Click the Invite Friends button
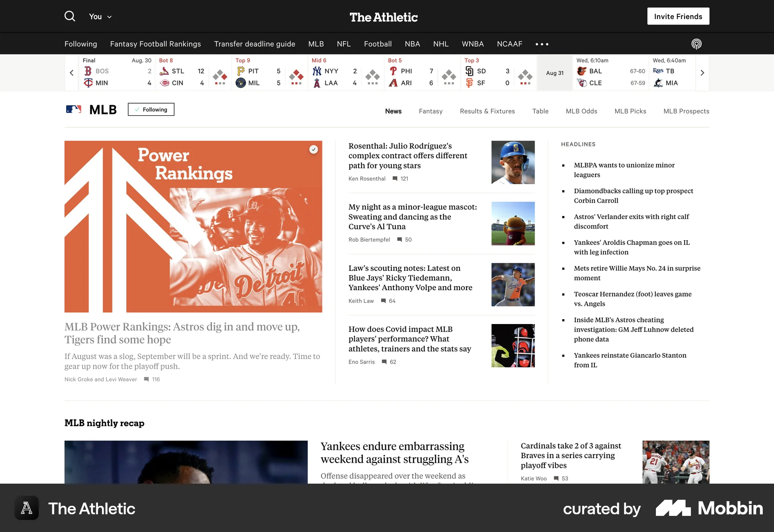The height and width of the screenshot is (532, 774). [x=678, y=16]
